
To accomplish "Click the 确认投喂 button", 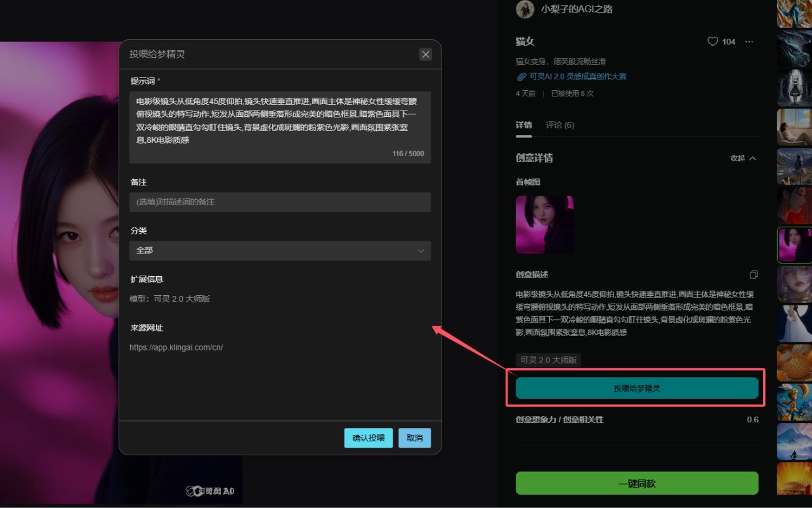I will (x=369, y=438).
